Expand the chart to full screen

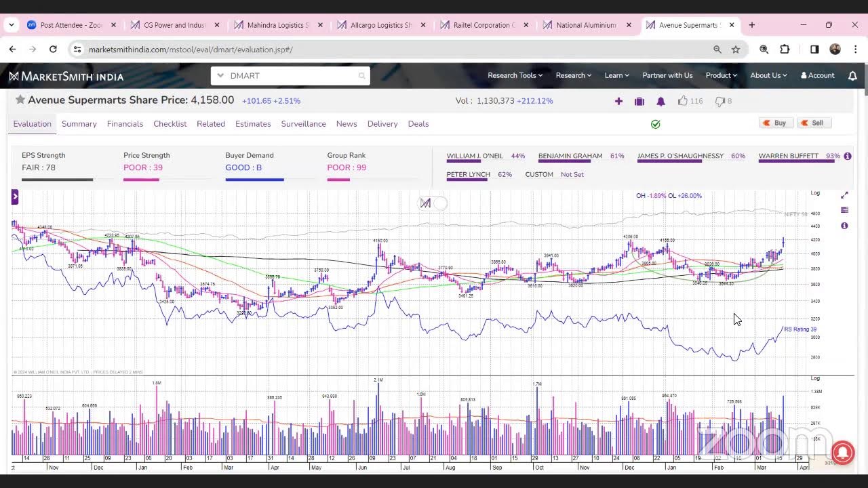point(844,195)
